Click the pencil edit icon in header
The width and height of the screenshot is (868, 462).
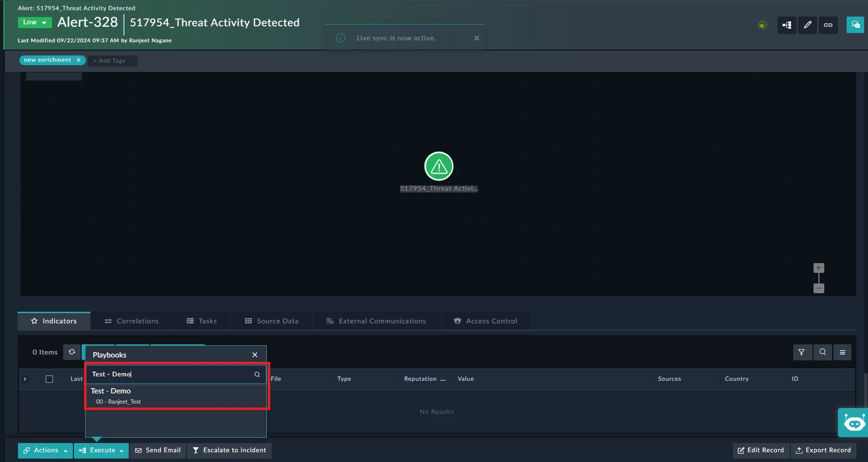(807, 25)
